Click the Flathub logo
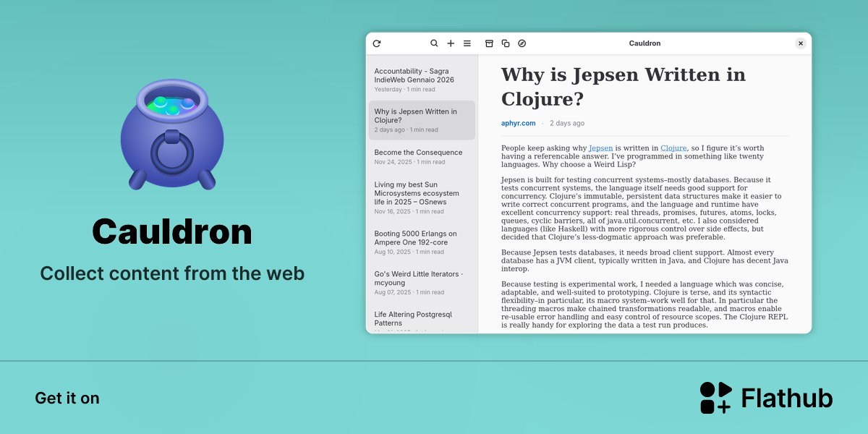Viewport: 868px width, 434px height. click(x=766, y=398)
